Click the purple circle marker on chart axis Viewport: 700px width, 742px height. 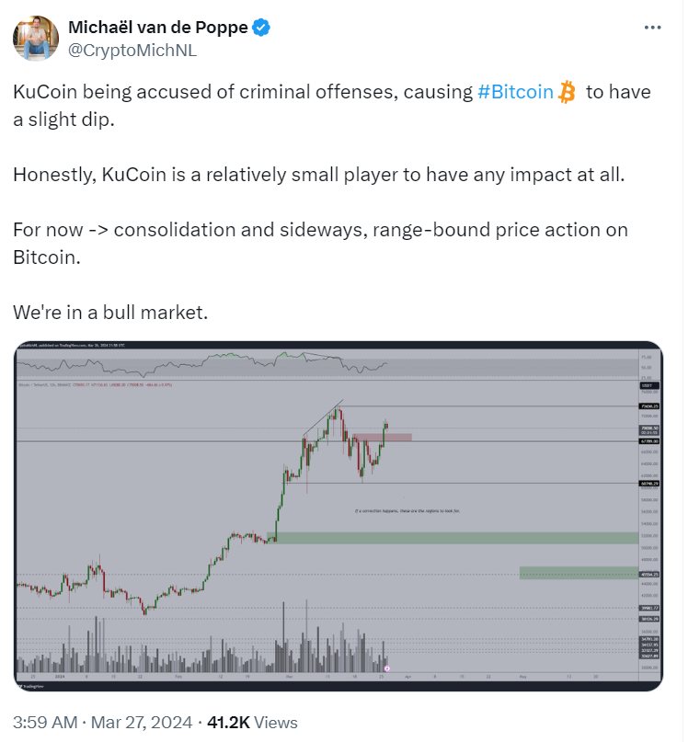click(387, 668)
